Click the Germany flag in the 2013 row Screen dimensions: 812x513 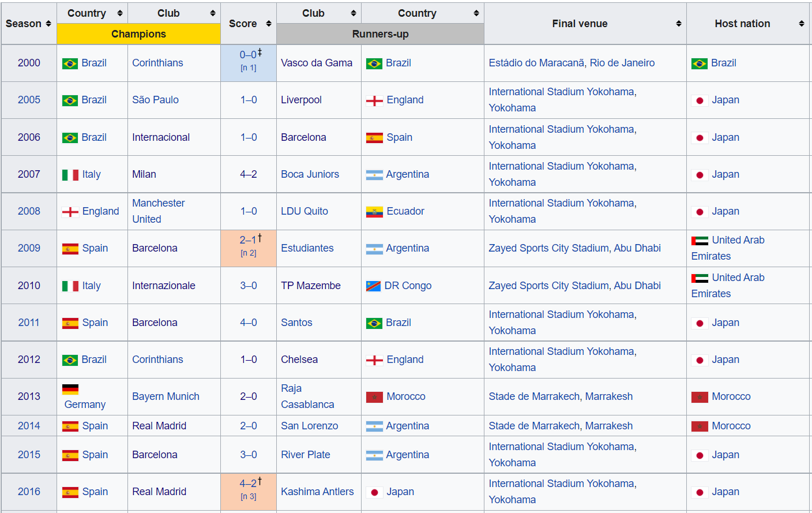pos(70,390)
